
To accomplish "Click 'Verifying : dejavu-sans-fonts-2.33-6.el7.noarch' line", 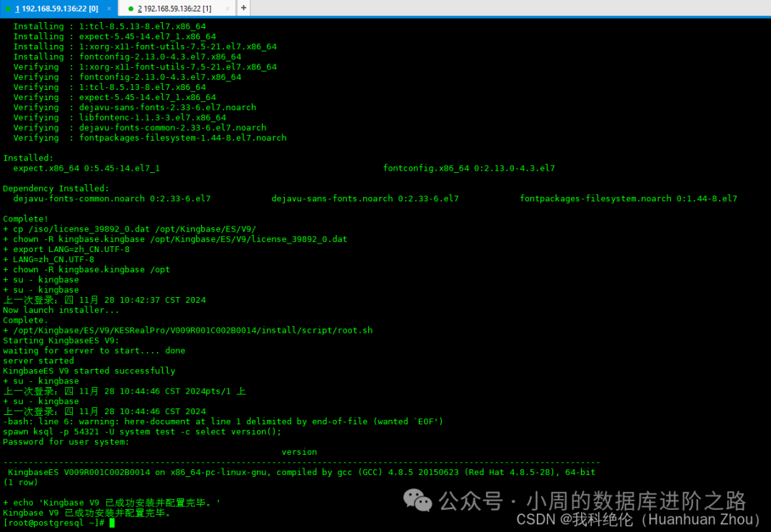I will click(x=135, y=107).
